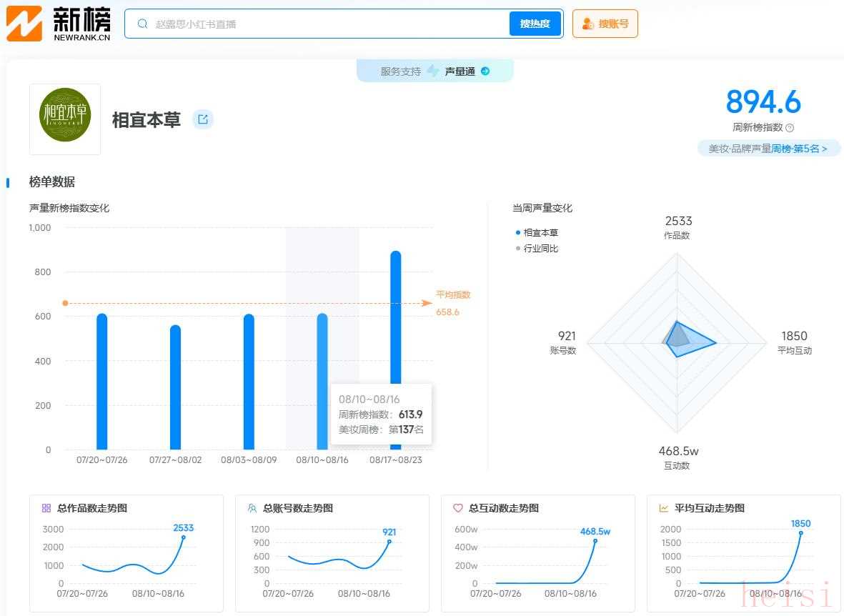
Task: Open the 声量通 service arrow icon
Action: pyautogui.click(x=485, y=71)
